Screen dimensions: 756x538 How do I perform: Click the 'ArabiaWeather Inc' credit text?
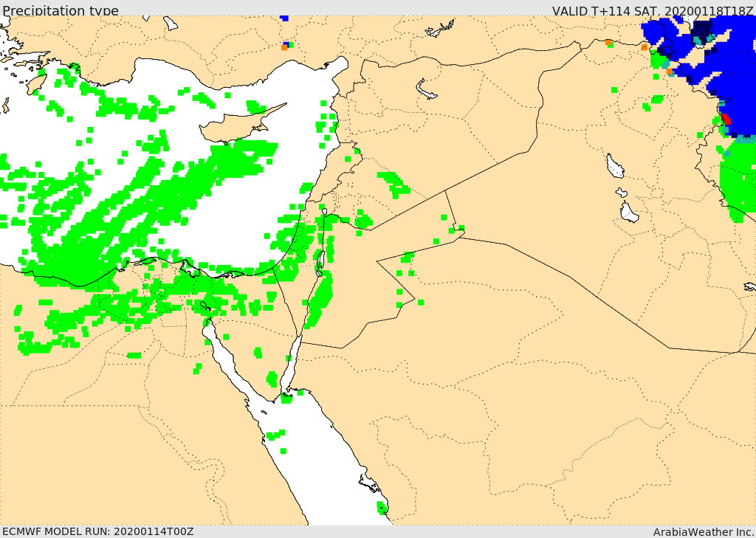coord(704,532)
